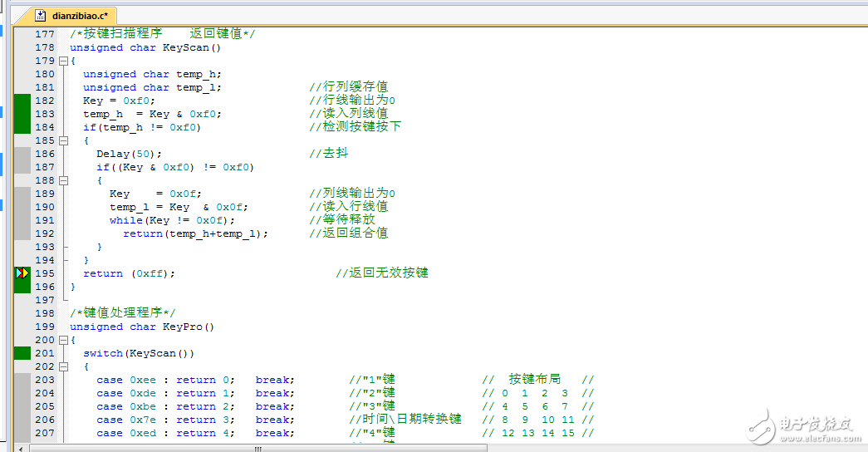The width and height of the screenshot is (868, 452).
Task: Click the comment '//返回无效按键'
Action: (x=382, y=273)
